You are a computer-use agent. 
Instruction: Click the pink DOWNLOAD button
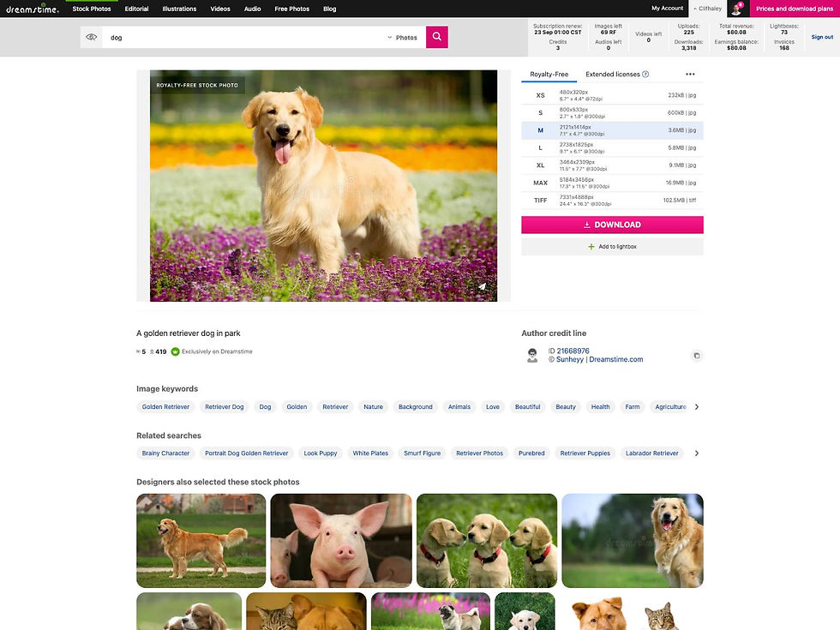tap(612, 225)
